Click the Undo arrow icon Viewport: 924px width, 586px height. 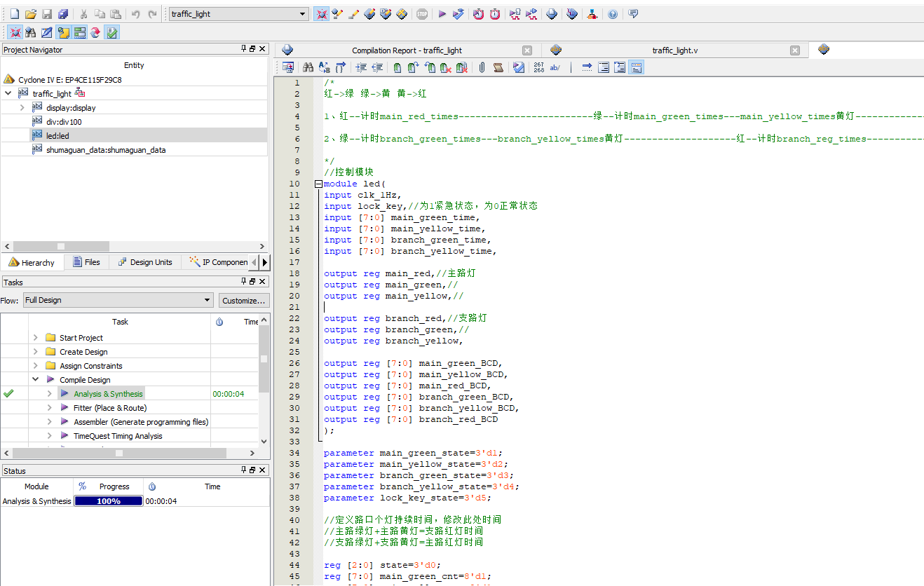point(136,14)
